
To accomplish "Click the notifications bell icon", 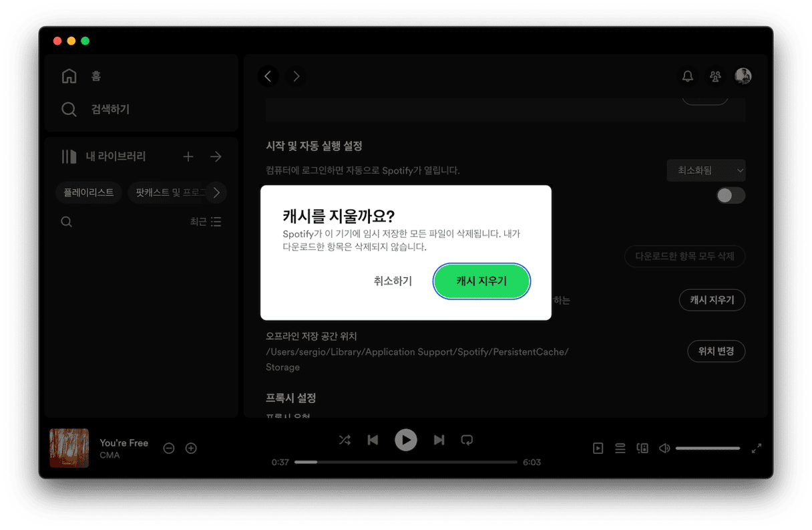I will 687,76.
